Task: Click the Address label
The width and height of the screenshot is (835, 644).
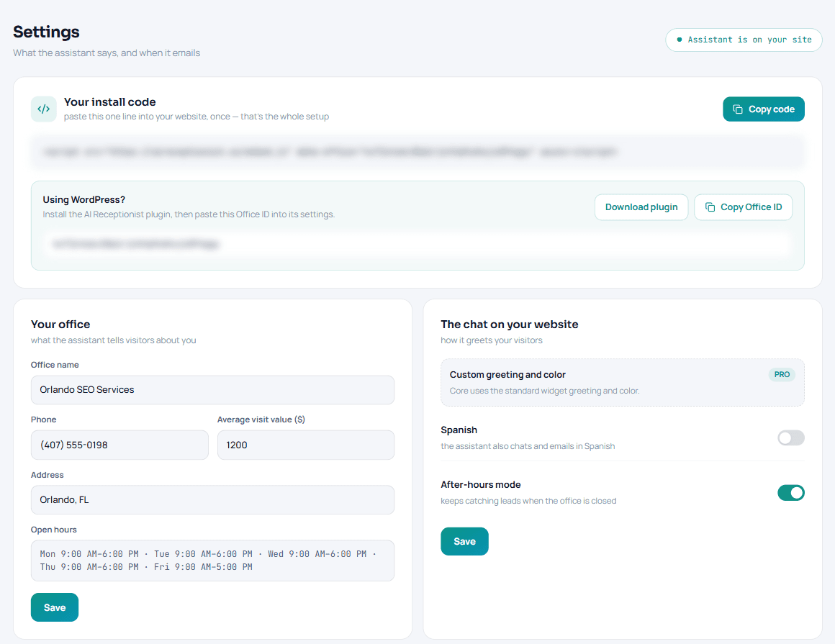Action: pos(47,475)
